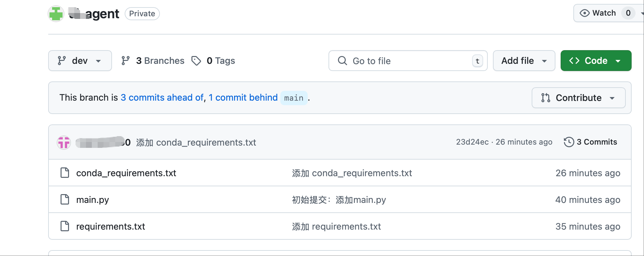Open the main.py file
This screenshot has width=644, height=256.
(92, 200)
